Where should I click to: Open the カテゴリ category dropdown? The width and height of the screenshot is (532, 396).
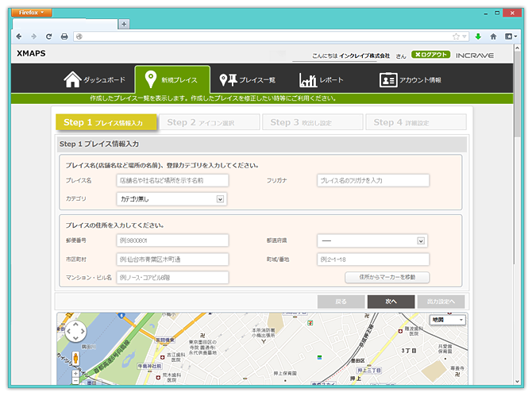(172, 198)
